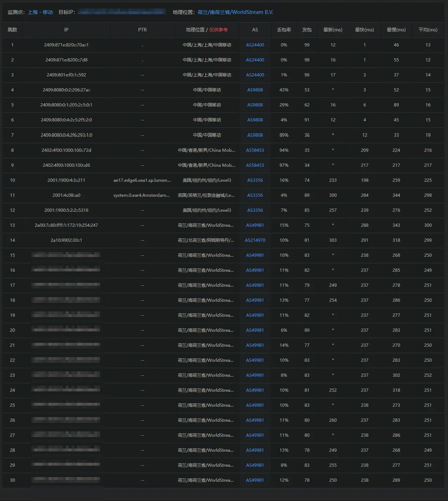Image resolution: width=448 pixels, height=501 pixels.
Task: Click IP 2a10:9902:30::1 in hop 14
Action: (66, 240)
